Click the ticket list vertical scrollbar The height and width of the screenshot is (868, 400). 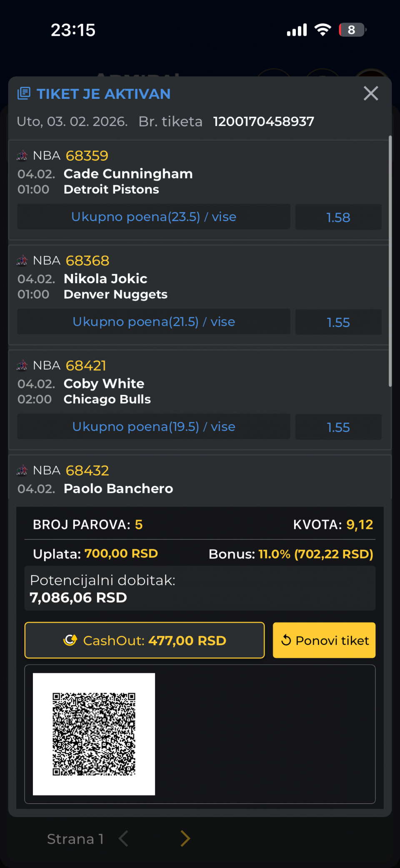coord(390,261)
